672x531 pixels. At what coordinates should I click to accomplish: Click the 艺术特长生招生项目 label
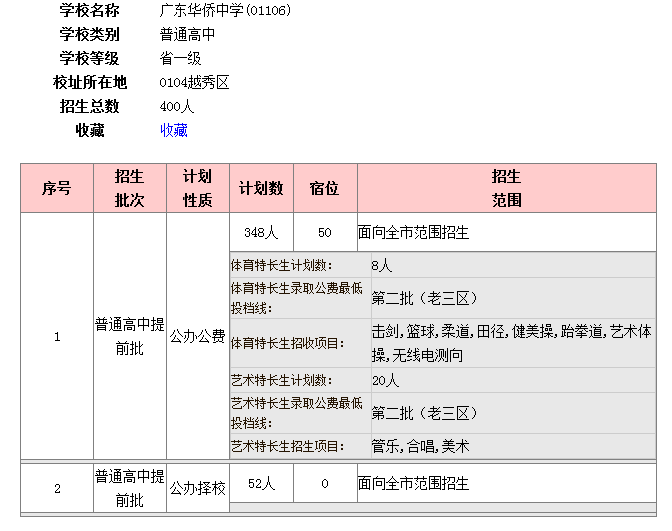288,446
